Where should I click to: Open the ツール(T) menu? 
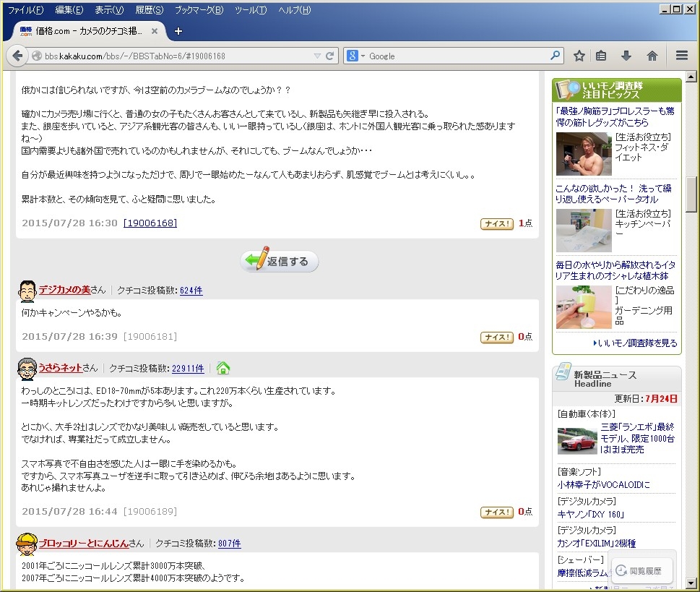coord(251,10)
